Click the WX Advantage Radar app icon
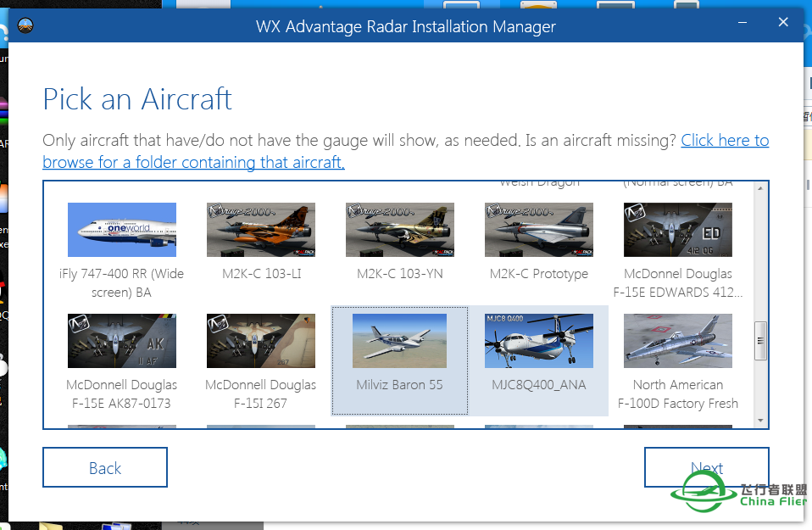812x530 pixels. [25, 25]
